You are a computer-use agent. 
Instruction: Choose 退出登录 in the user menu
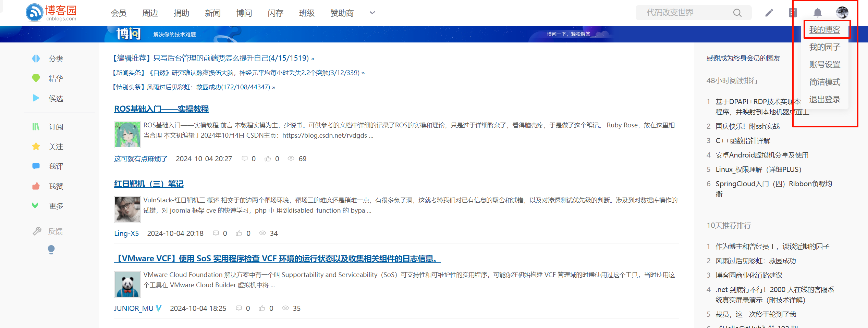pos(824,100)
